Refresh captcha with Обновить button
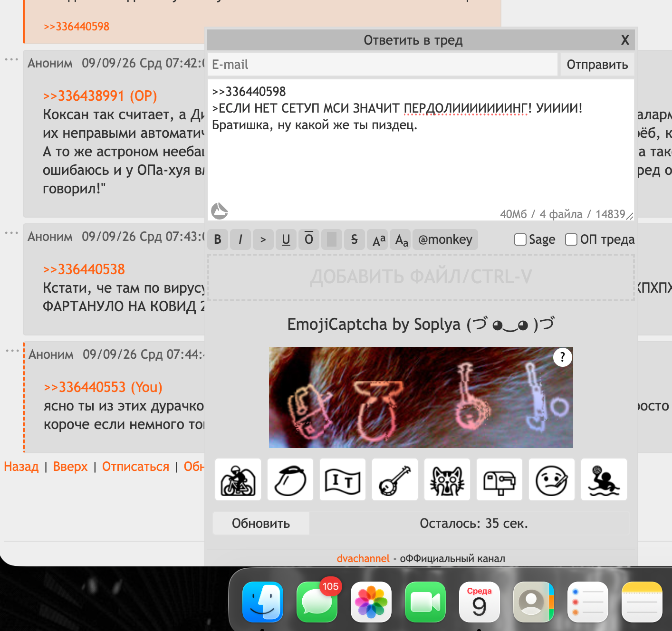 tap(261, 523)
